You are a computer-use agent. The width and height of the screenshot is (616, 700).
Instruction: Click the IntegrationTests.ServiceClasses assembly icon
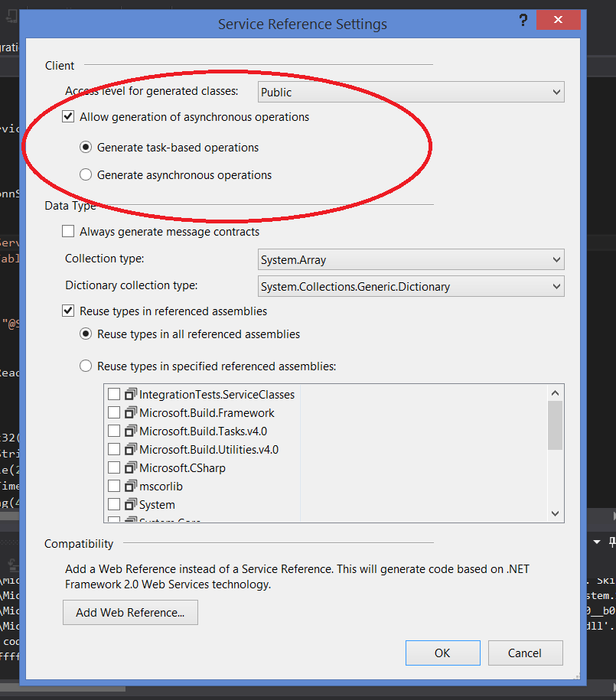[130, 395]
